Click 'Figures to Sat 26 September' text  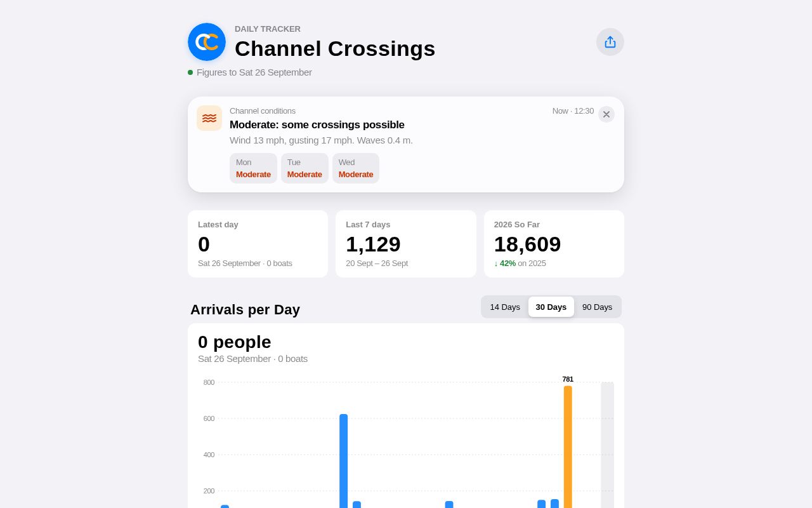tap(254, 72)
